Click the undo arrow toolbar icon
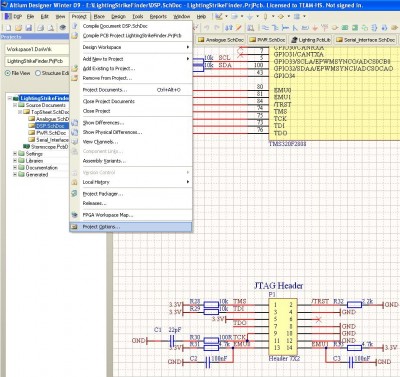Viewport: 400px width, 377px height. click(x=207, y=28)
